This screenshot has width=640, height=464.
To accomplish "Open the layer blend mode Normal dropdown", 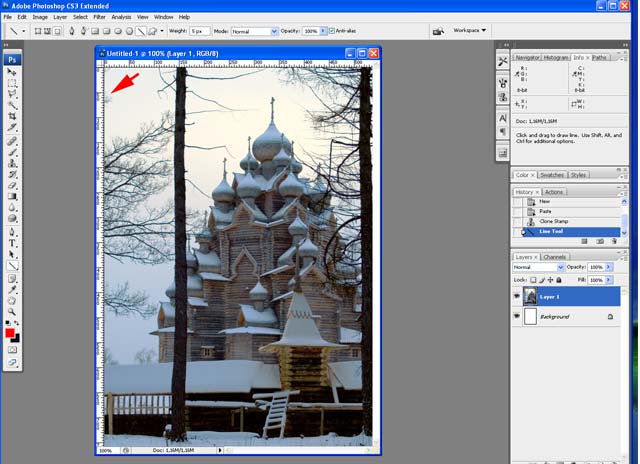I will pos(535,267).
